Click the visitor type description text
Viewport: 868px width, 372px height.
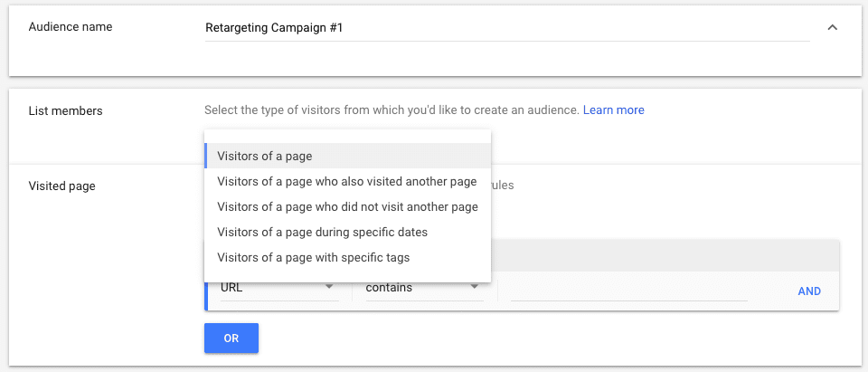click(x=391, y=110)
